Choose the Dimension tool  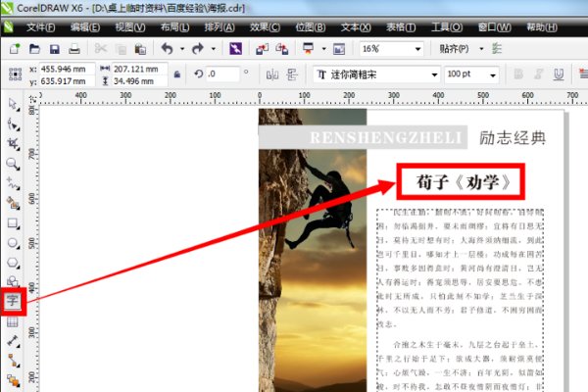pyautogui.click(x=14, y=341)
